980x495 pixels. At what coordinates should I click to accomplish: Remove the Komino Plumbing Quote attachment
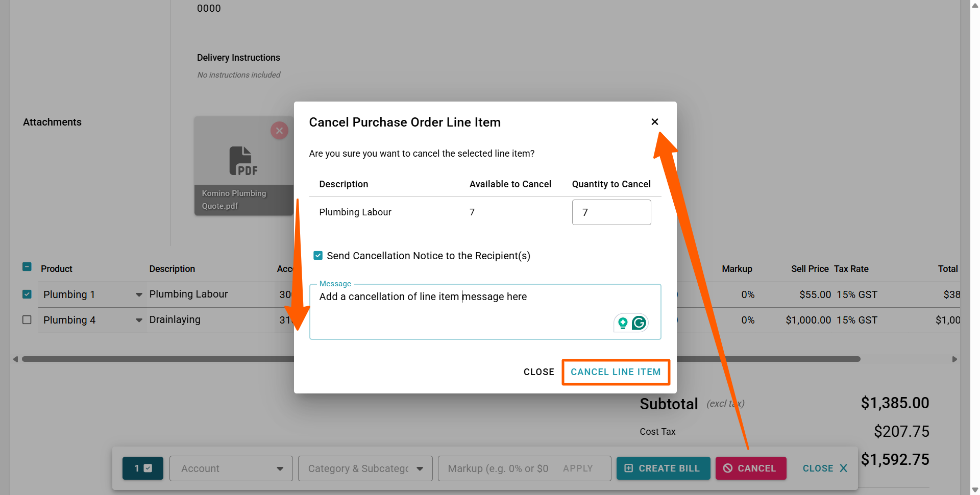tap(279, 131)
